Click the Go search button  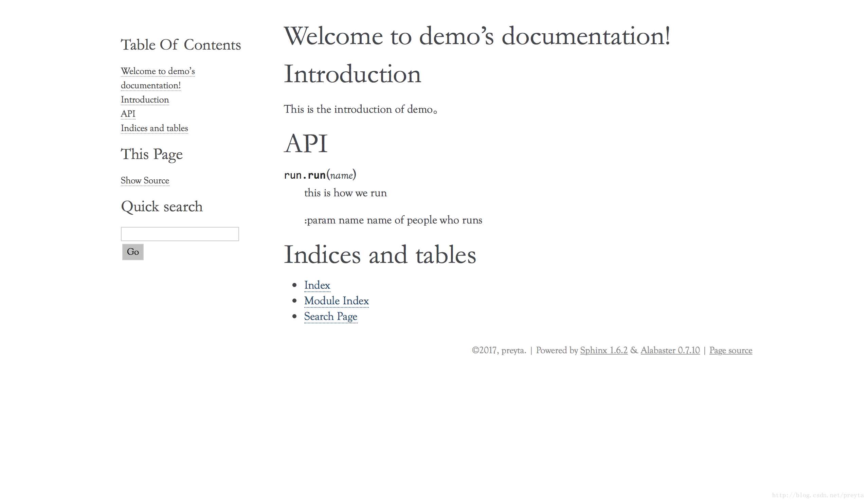tap(132, 252)
